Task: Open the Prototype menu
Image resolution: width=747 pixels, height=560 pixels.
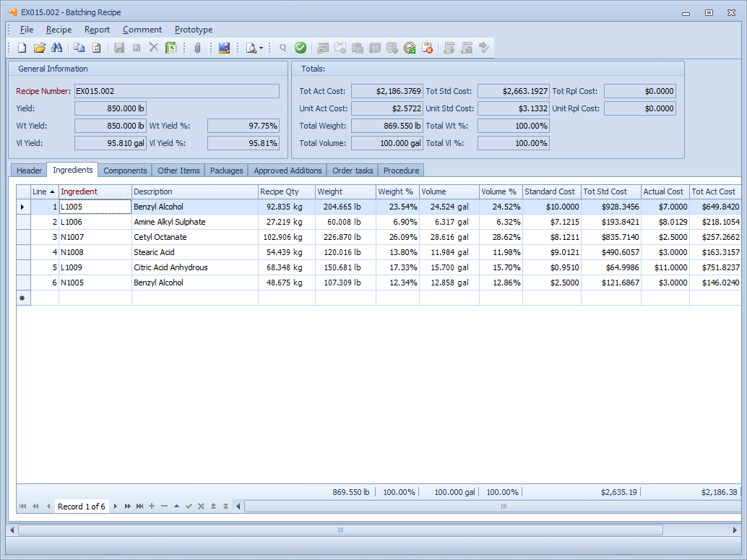Action: coord(193,30)
